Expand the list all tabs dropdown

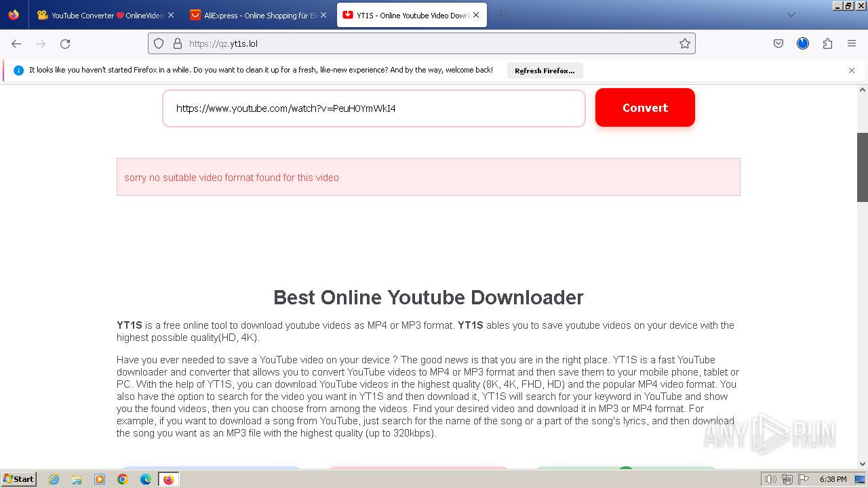791,15
